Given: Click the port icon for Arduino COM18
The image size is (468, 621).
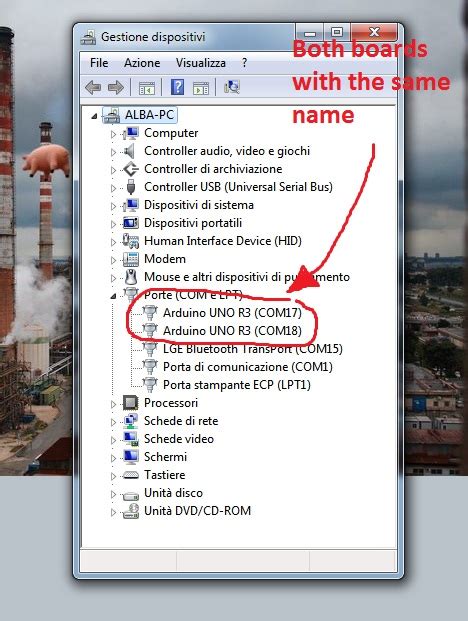Looking at the screenshot, I should tap(150, 331).
